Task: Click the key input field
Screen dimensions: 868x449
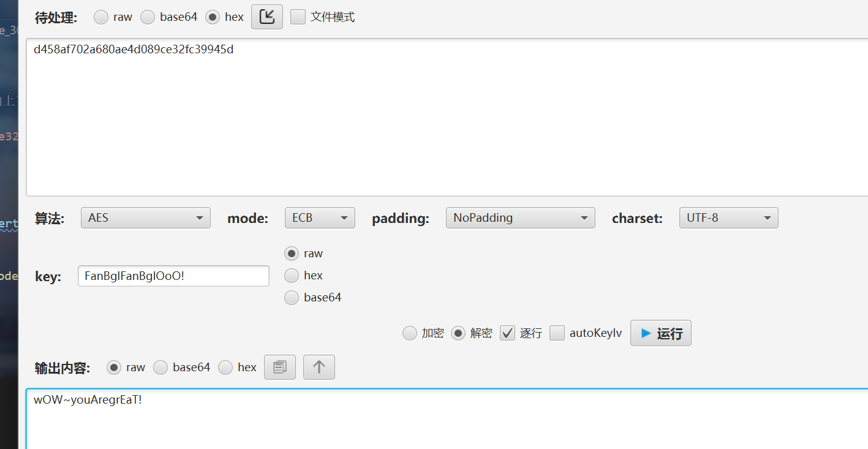Action: [173, 276]
